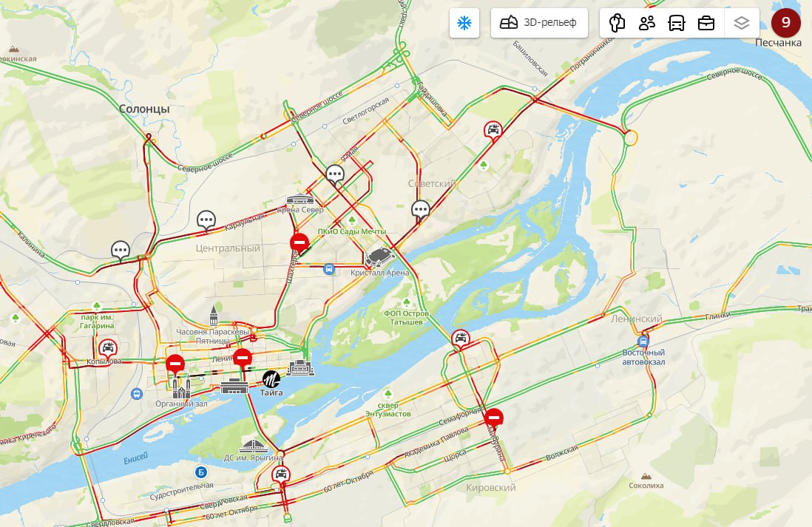Open the road closure marker near Шахтёров
This screenshot has height=527, width=812.
(x=300, y=243)
